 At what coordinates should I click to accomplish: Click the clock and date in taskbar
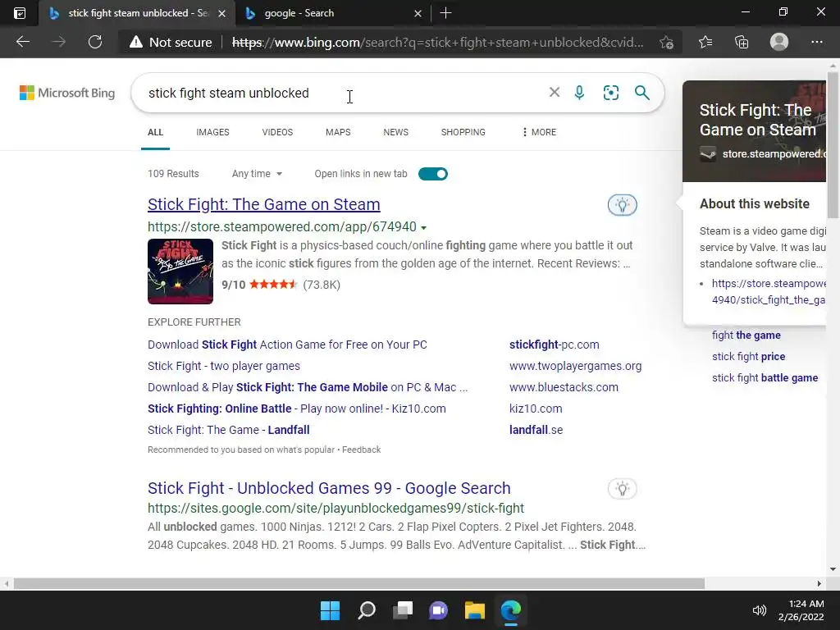[801, 610]
